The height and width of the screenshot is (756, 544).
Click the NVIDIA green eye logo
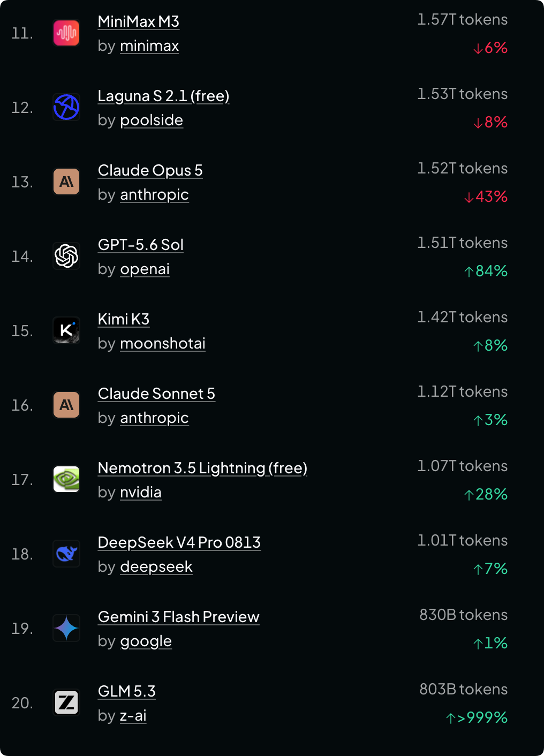pos(66,479)
